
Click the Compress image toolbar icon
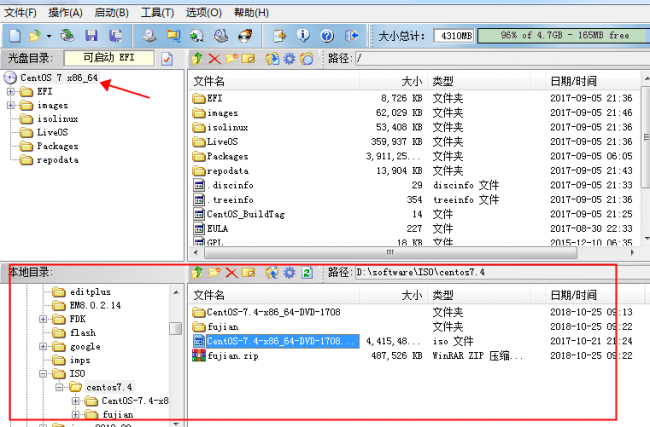(x=173, y=36)
